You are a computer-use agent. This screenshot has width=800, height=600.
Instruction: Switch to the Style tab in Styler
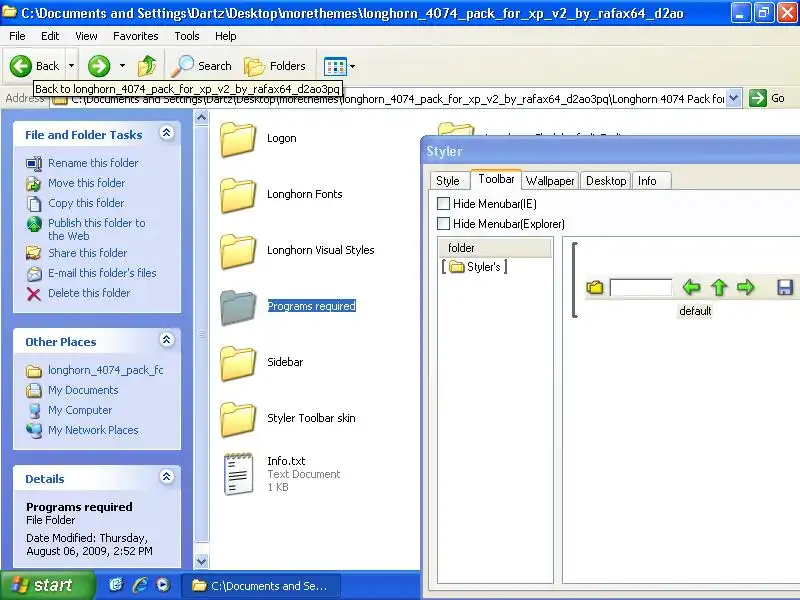(448, 181)
